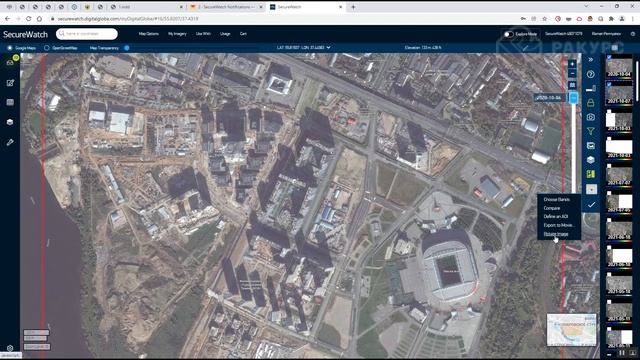Image resolution: width=640 pixels, height=360 pixels.
Task: Reload the browser page
Action: point(29,19)
